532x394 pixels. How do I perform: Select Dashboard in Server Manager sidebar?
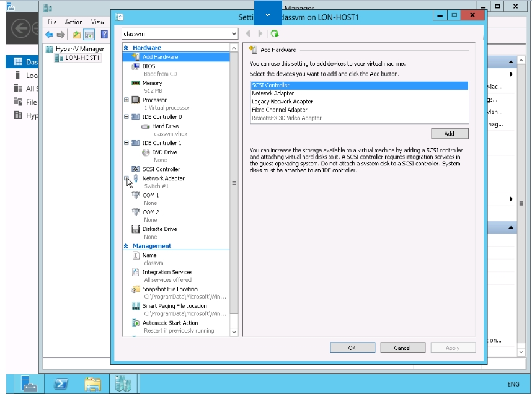22,62
